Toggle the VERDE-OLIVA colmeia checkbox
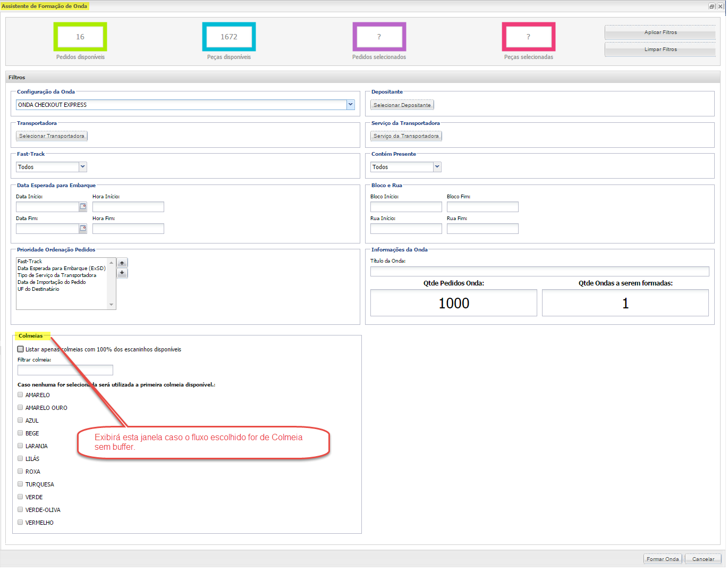 pos(20,510)
